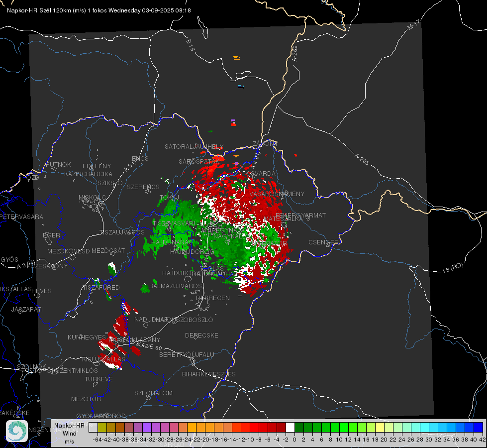Select the A-265 road label
Image resolution: width=487 pixels, height=448 pixels.
362,159
